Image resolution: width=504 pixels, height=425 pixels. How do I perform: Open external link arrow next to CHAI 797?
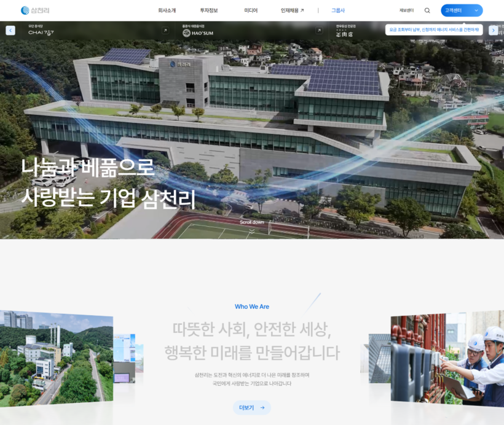tap(165, 30)
